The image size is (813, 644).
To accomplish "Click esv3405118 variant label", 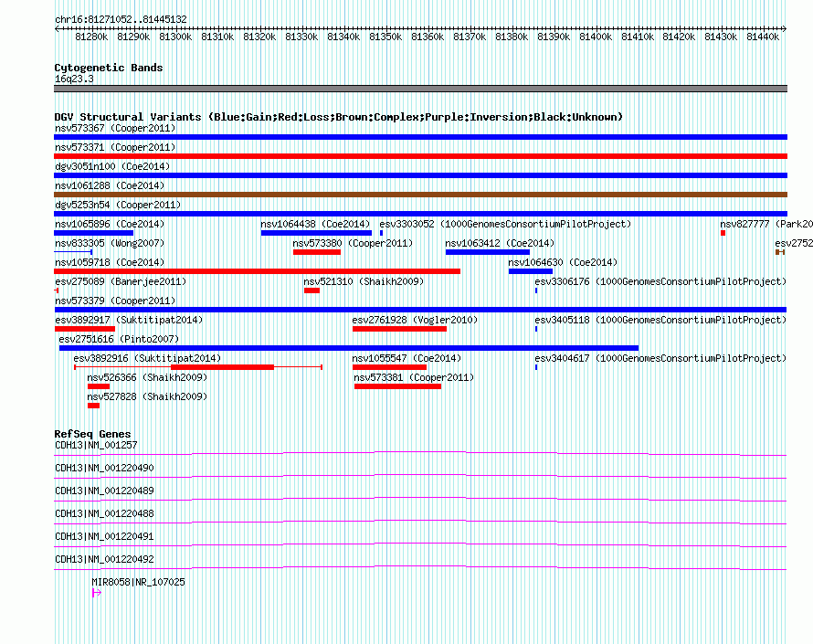I will (x=660, y=320).
